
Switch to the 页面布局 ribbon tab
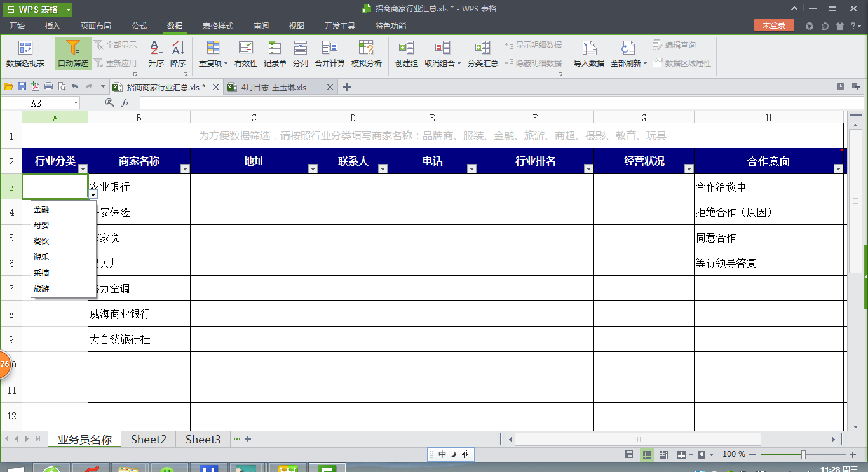pos(96,26)
